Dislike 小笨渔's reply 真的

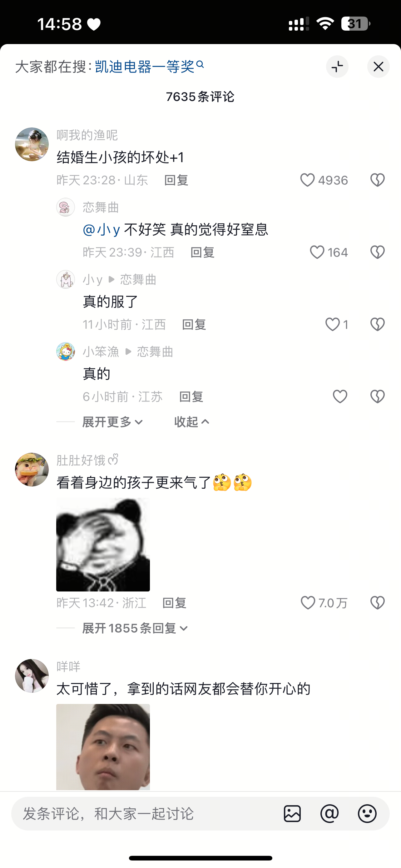[378, 397]
